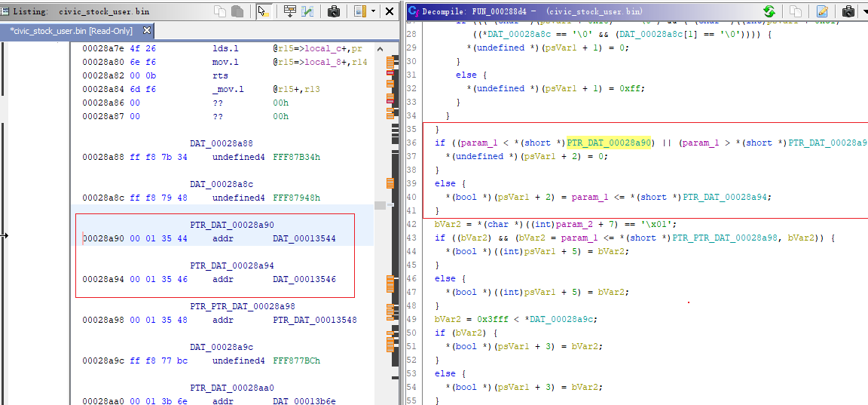Viewport: 868px width, 405px height.
Task: Click the FFF87B34h value in Listing
Action: (x=296, y=157)
